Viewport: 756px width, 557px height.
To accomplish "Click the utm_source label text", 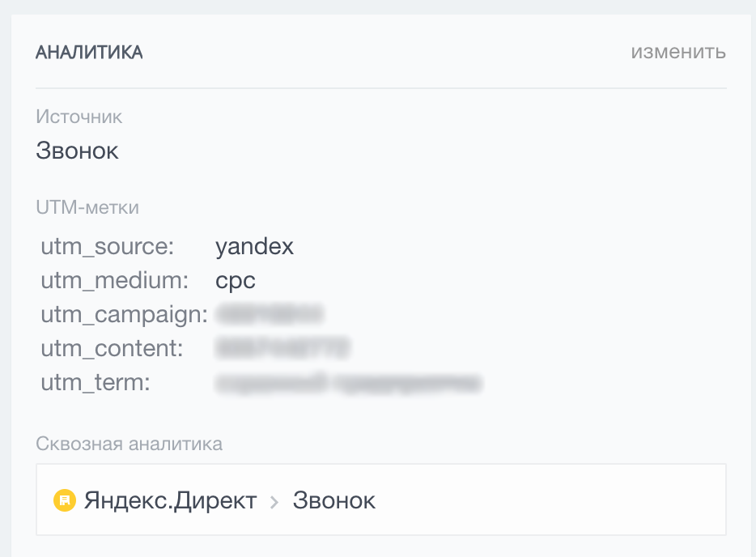I will coord(106,246).
